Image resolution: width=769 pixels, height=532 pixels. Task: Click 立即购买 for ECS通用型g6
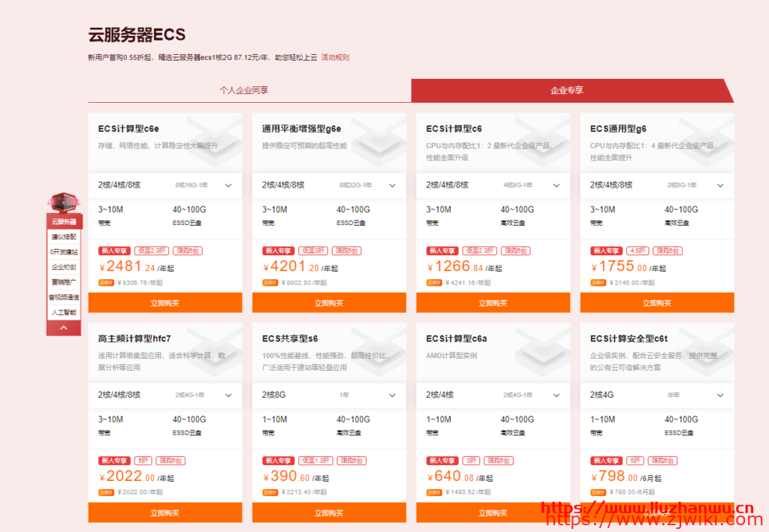click(657, 302)
